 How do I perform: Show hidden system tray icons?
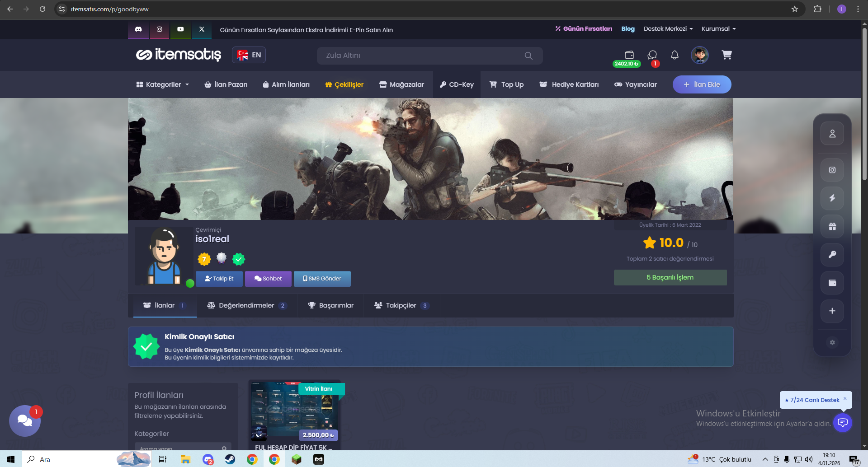pyautogui.click(x=765, y=459)
